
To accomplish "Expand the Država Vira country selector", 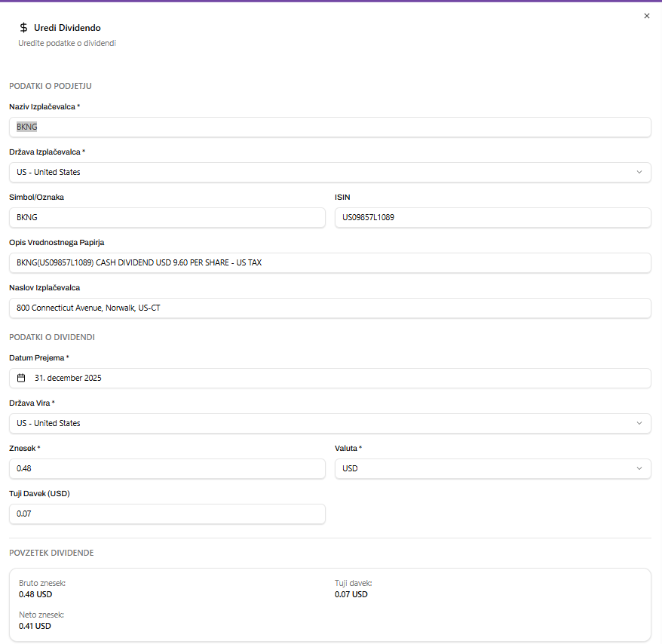I will 329,423.
